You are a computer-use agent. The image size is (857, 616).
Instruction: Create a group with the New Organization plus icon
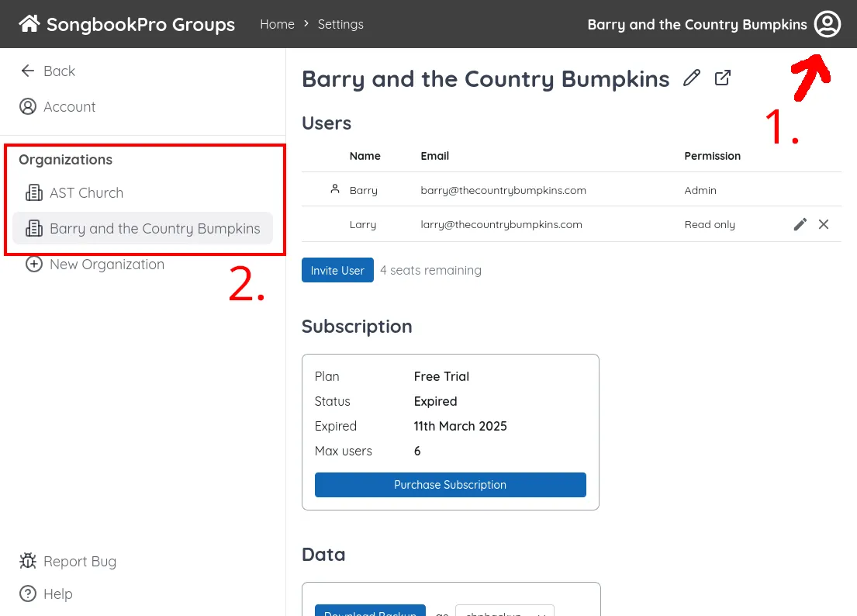34,264
